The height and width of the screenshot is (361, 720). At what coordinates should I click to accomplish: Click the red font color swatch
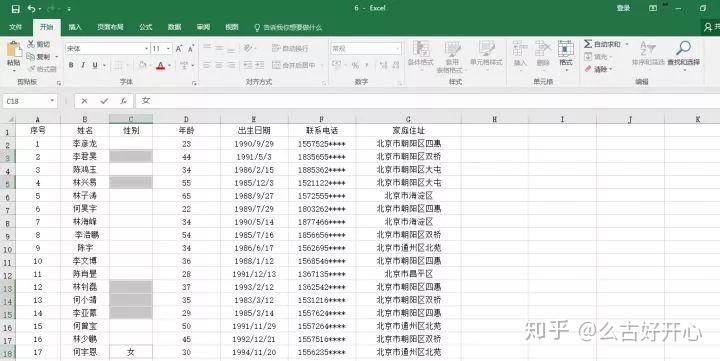[x=160, y=66]
